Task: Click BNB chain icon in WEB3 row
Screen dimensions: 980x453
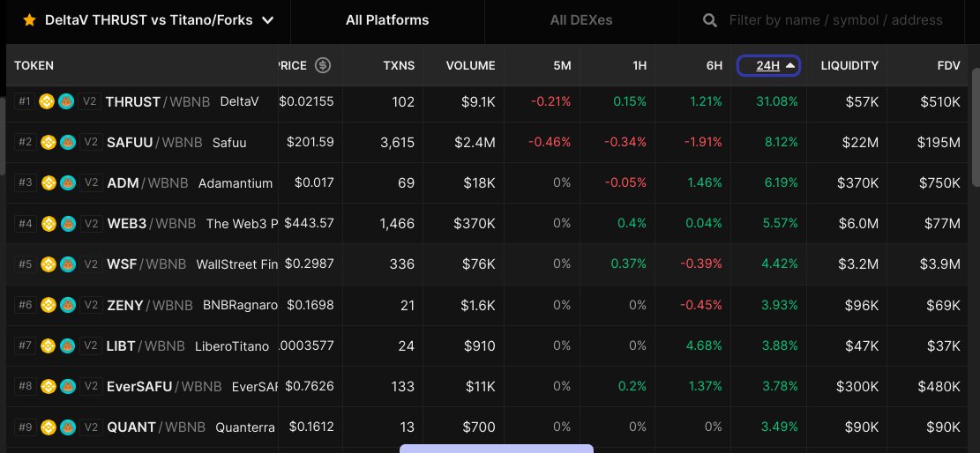Action: [x=49, y=224]
